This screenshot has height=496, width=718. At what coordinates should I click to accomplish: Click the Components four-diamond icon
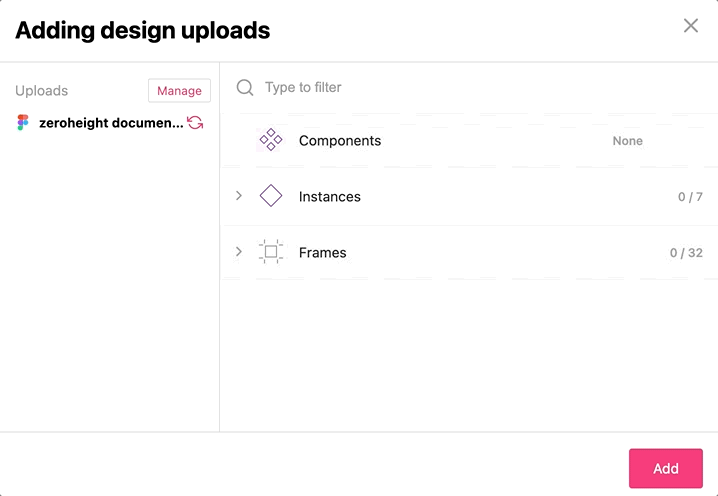click(271, 140)
